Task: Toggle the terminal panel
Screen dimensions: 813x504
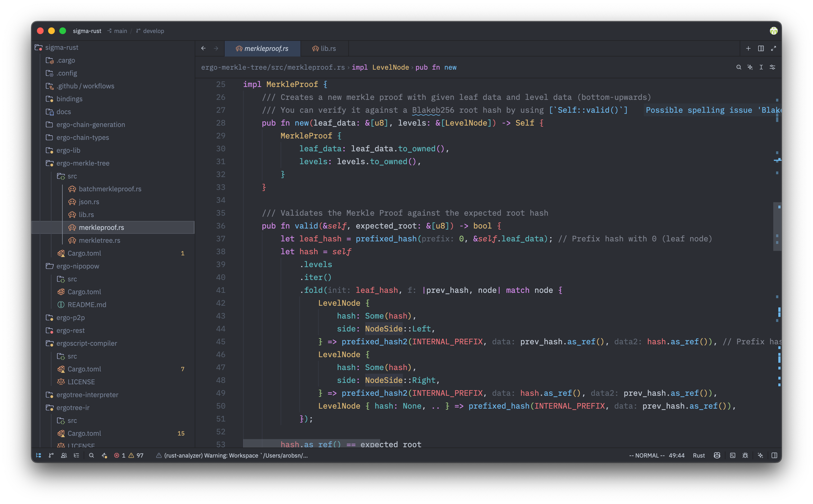Action: (x=733, y=455)
